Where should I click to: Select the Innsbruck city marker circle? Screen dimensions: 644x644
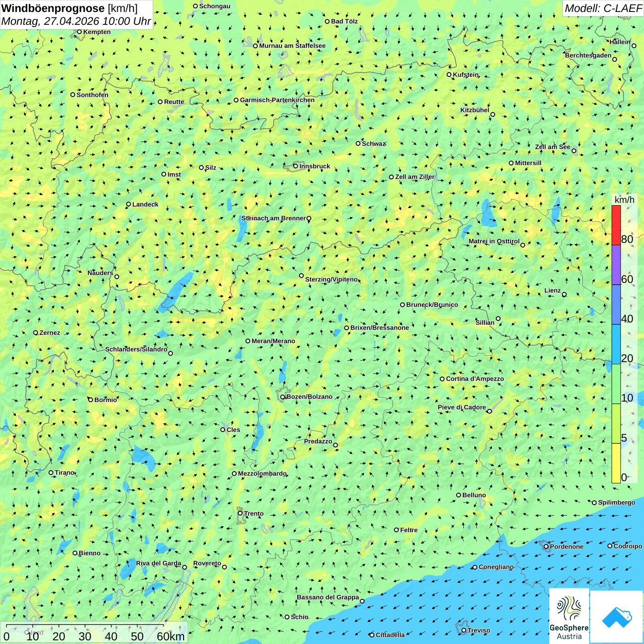pos(296,166)
